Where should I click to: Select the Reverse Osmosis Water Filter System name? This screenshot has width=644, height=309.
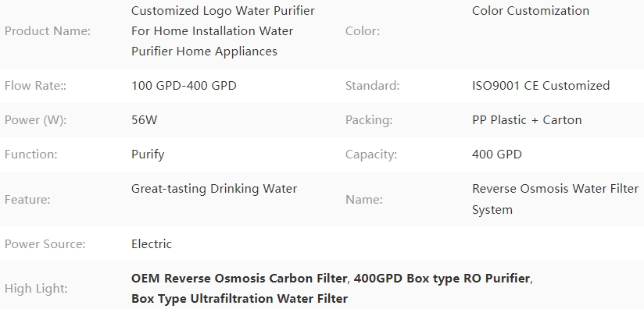[555, 199]
